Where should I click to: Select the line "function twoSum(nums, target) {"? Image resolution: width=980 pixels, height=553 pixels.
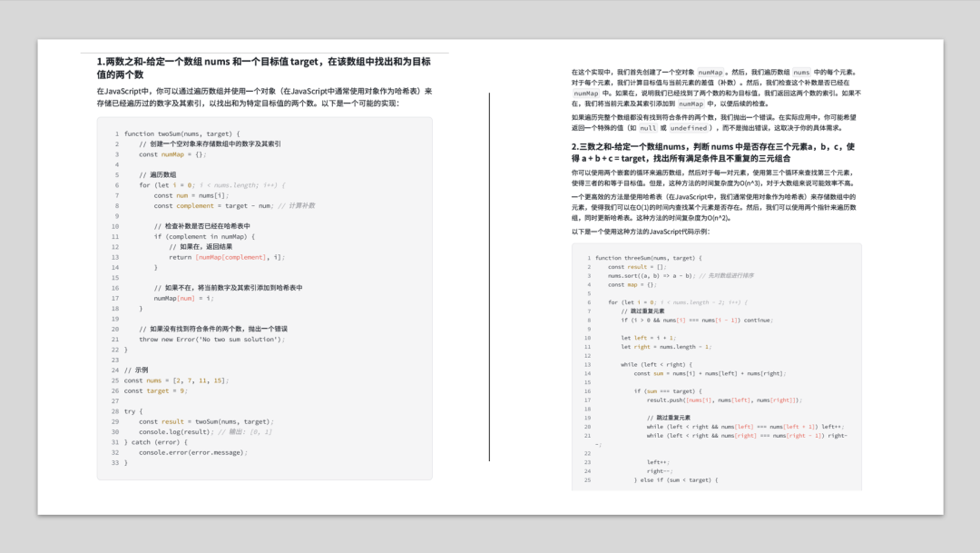pyautogui.click(x=181, y=133)
